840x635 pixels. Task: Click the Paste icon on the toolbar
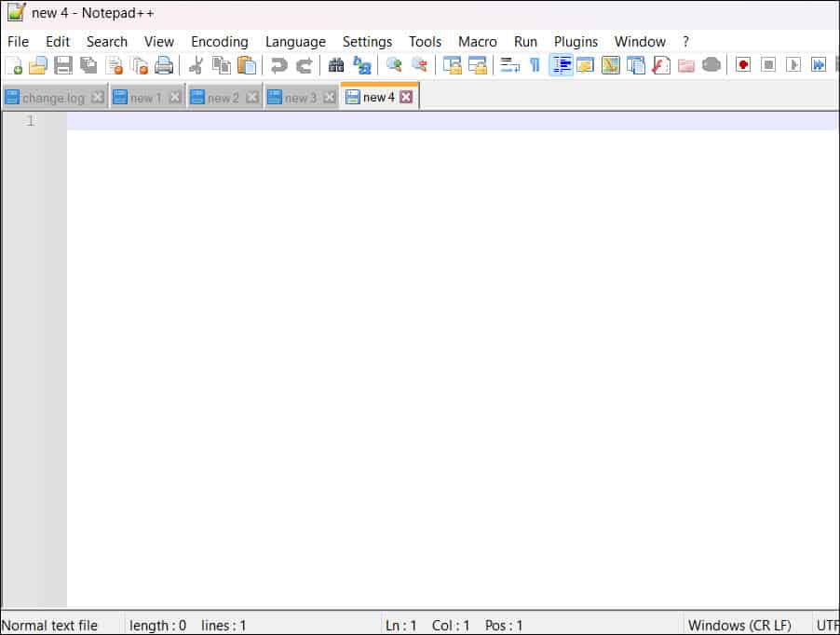coord(247,65)
